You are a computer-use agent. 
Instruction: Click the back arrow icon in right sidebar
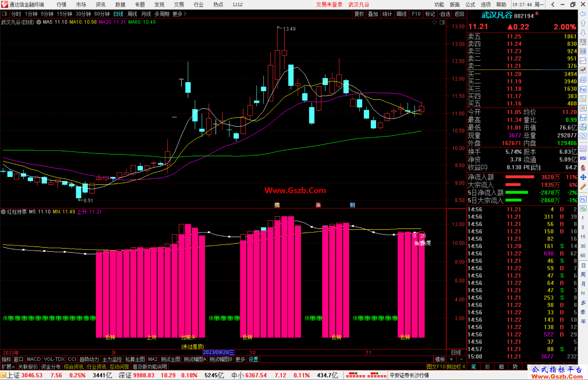pos(583,14)
